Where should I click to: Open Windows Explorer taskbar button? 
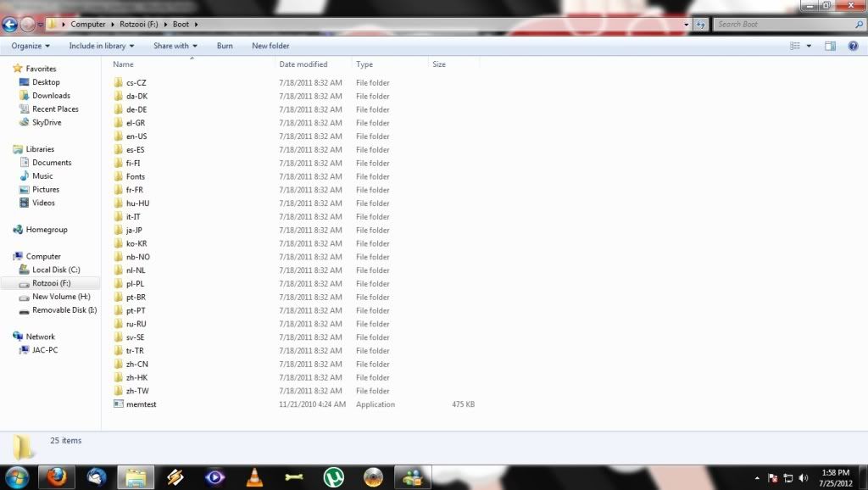(x=136, y=477)
